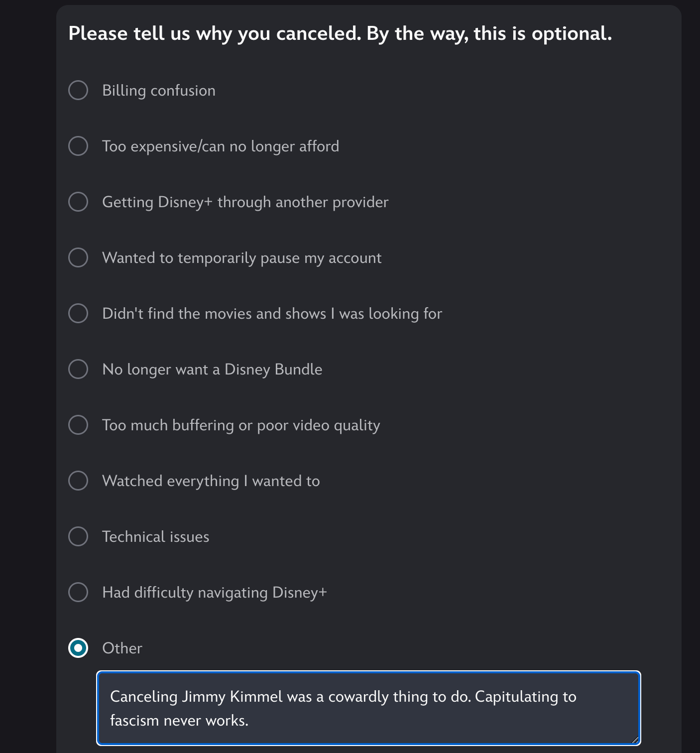Click the text box resize handle corner
The width and height of the screenshot is (700, 753).
tap(635, 740)
